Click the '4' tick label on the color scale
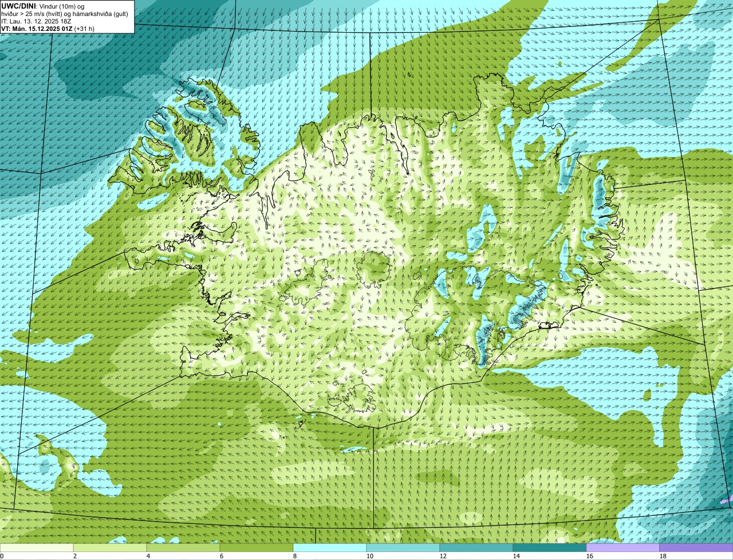This screenshot has width=733, height=560. click(x=148, y=556)
